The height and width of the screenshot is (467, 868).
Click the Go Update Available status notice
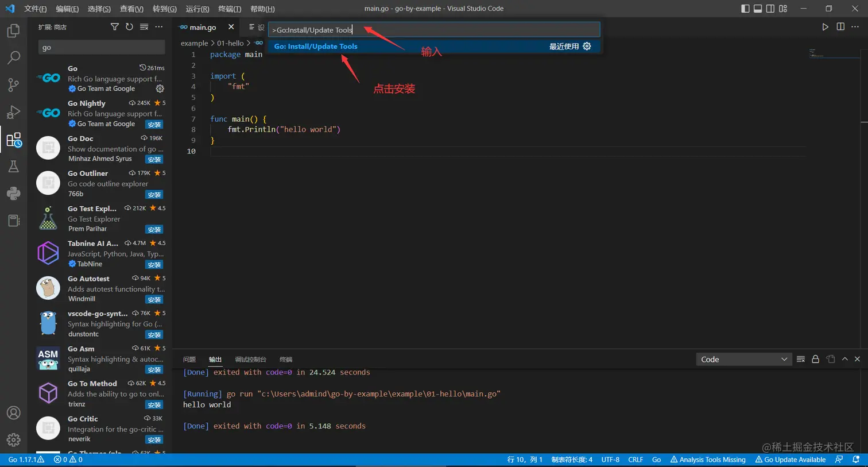coord(790,460)
